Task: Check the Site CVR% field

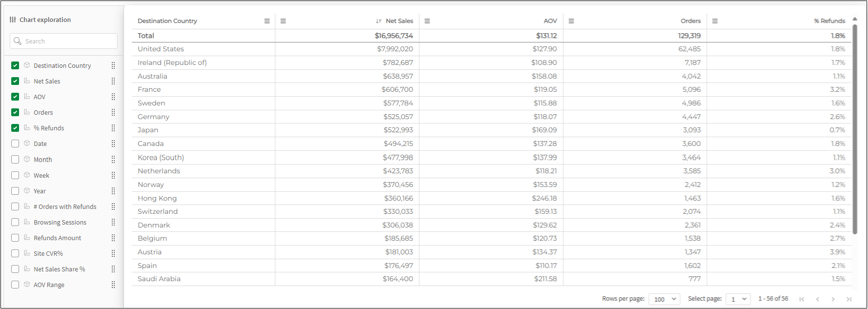Action: click(15, 253)
